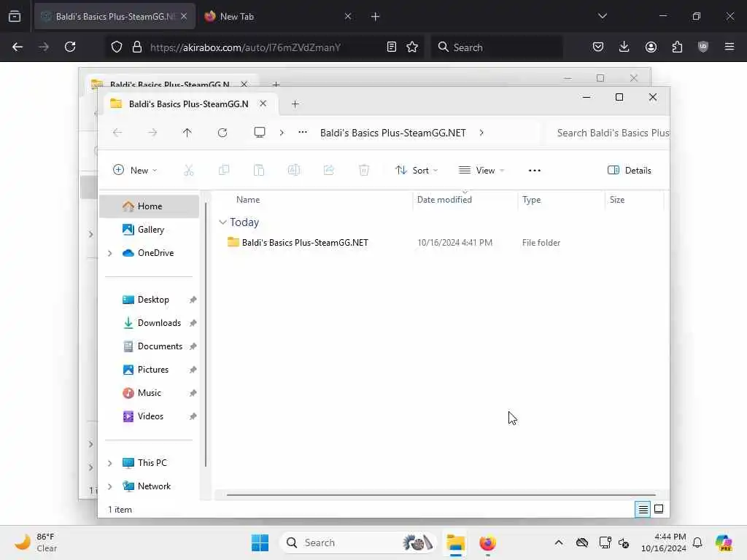Select front Explorer tab Baldi's Basics Plus-SteamGG.N

click(189, 104)
